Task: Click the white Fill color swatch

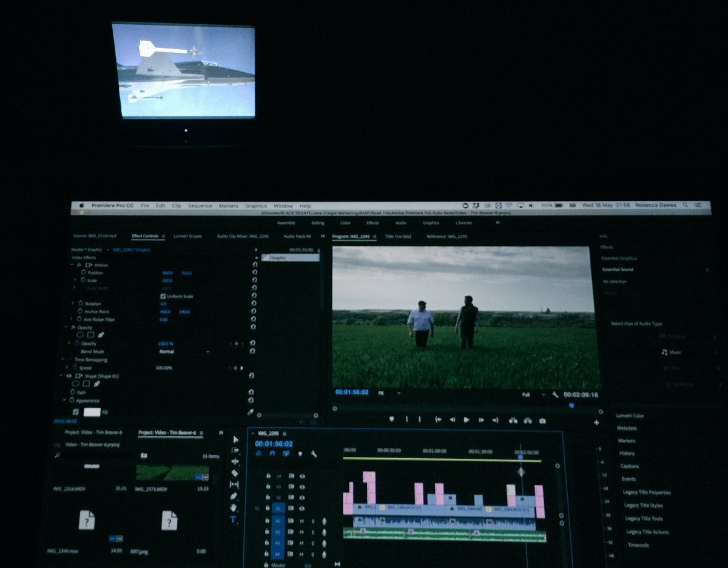Action: [x=92, y=411]
